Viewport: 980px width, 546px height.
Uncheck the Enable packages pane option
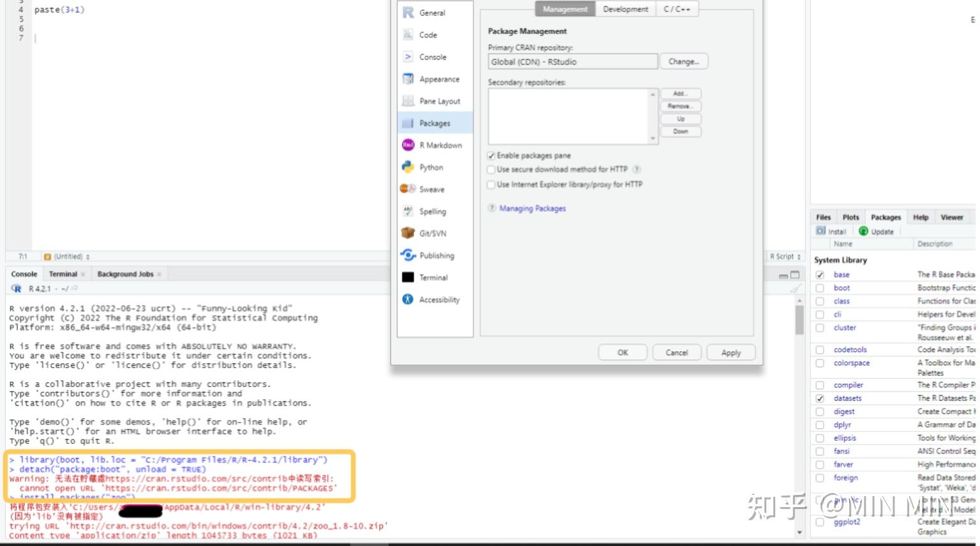click(491, 155)
